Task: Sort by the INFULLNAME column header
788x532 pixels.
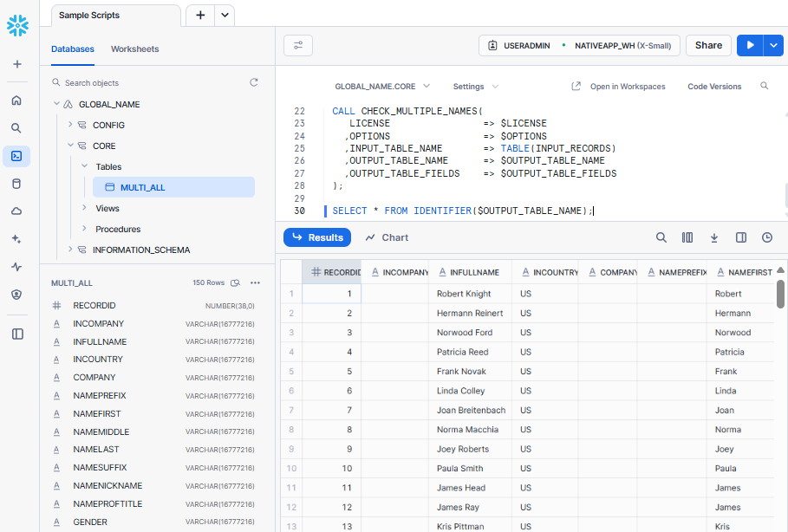Action: pos(471,272)
